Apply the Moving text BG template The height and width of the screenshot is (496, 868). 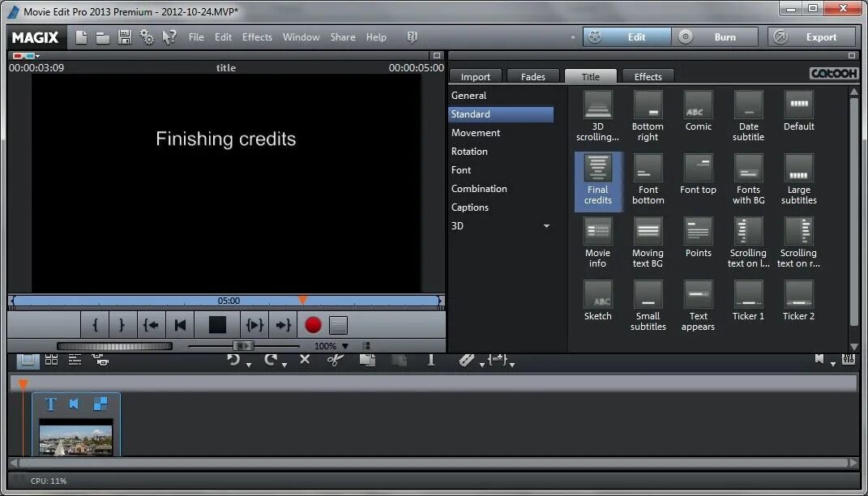[x=648, y=242]
